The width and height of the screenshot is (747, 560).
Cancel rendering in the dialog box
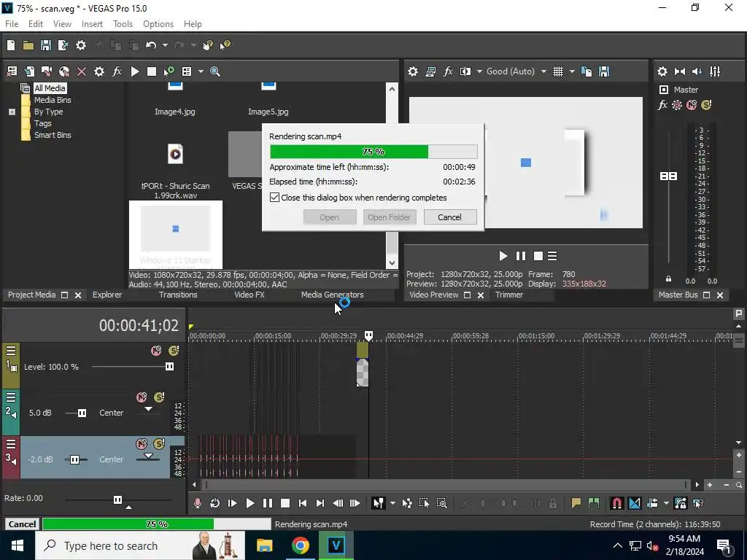449,217
